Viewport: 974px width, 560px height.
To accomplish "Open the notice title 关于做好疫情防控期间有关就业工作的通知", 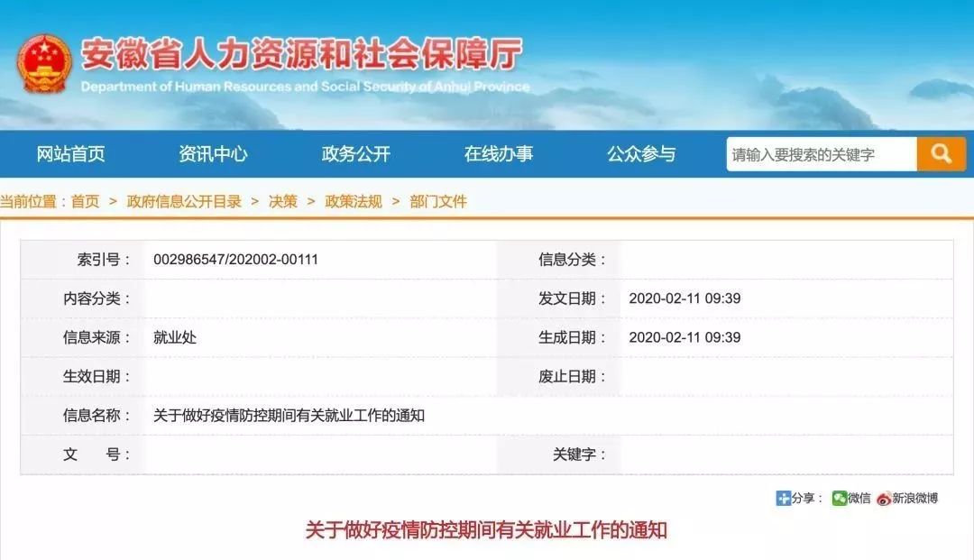I will click(487, 532).
